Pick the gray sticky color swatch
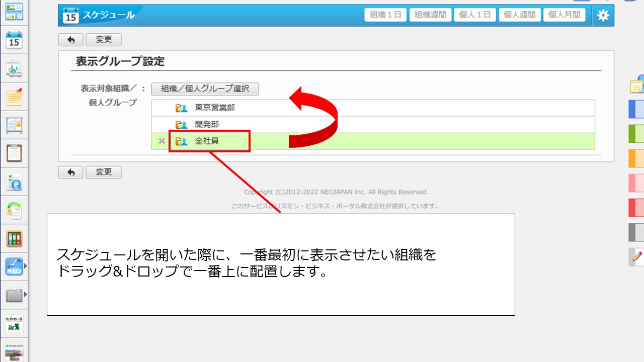 pos(636,232)
